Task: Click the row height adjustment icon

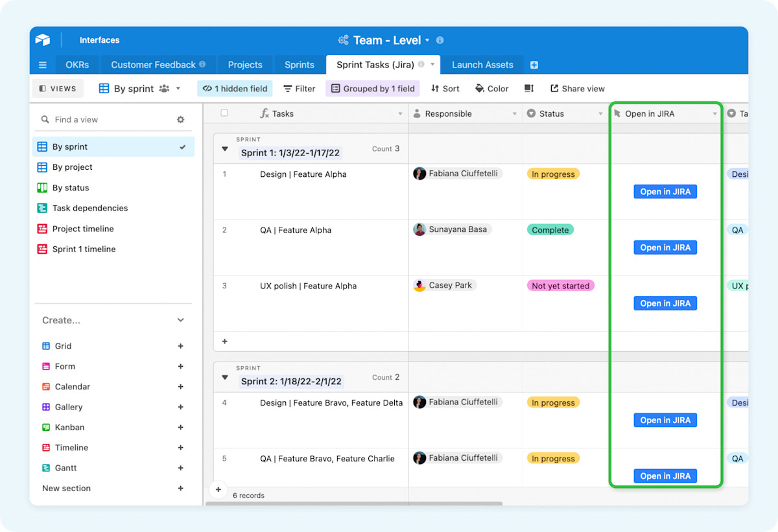Action: [x=528, y=88]
